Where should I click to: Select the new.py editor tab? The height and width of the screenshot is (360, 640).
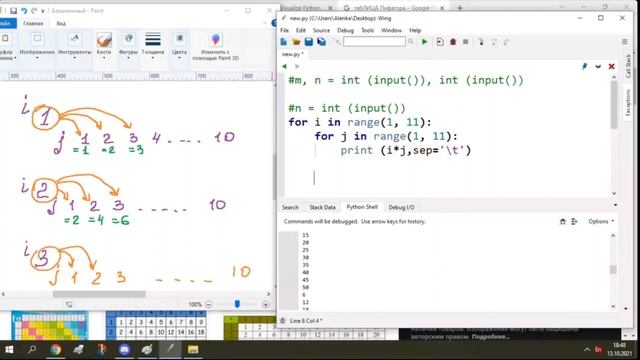[293, 54]
